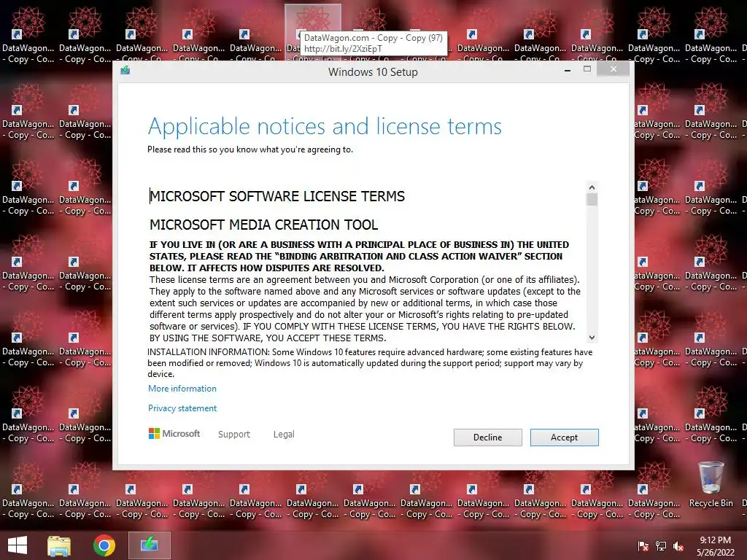The width and height of the screenshot is (747, 560).
Task: Click the license text scrollbar down arrow
Action: (x=592, y=338)
